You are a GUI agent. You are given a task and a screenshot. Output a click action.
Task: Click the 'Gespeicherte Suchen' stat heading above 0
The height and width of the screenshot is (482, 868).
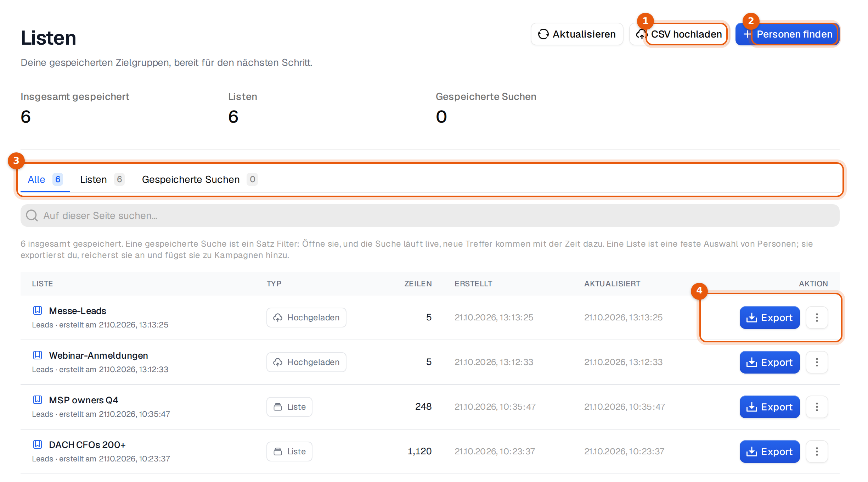[x=486, y=97]
